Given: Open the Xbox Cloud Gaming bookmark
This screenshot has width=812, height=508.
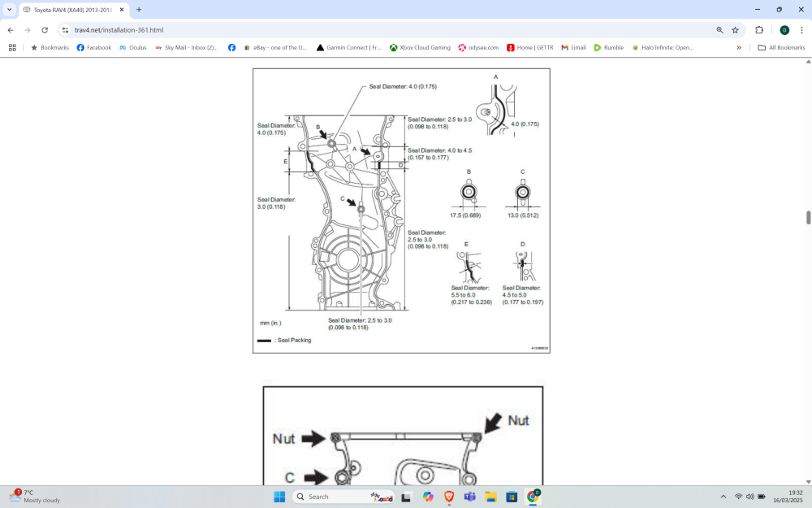Looking at the screenshot, I should (x=420, y=47).
